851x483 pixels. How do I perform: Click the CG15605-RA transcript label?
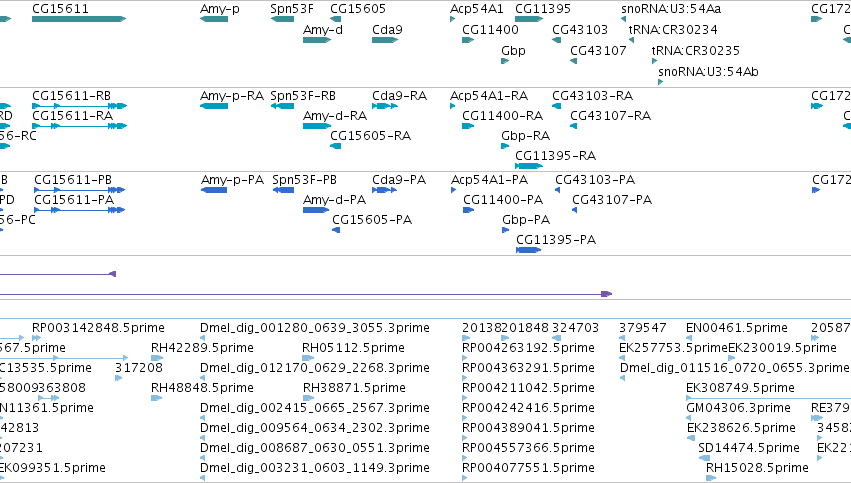(370, 136)
